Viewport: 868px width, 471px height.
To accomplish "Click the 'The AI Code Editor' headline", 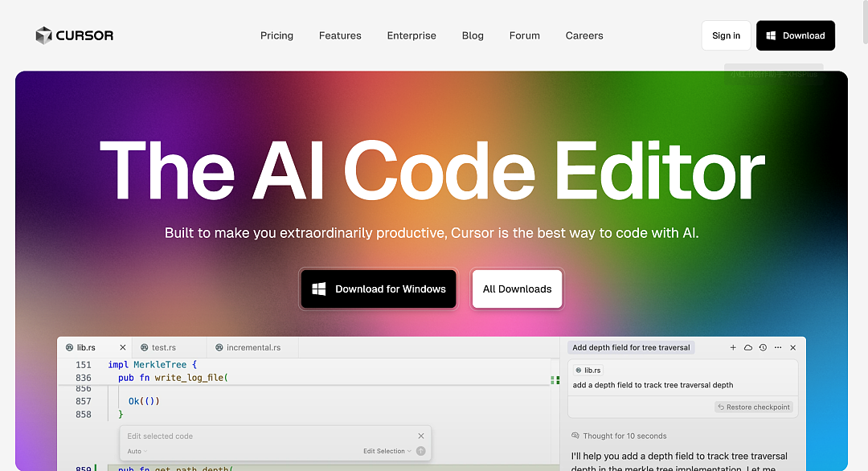I will [432, 170].
